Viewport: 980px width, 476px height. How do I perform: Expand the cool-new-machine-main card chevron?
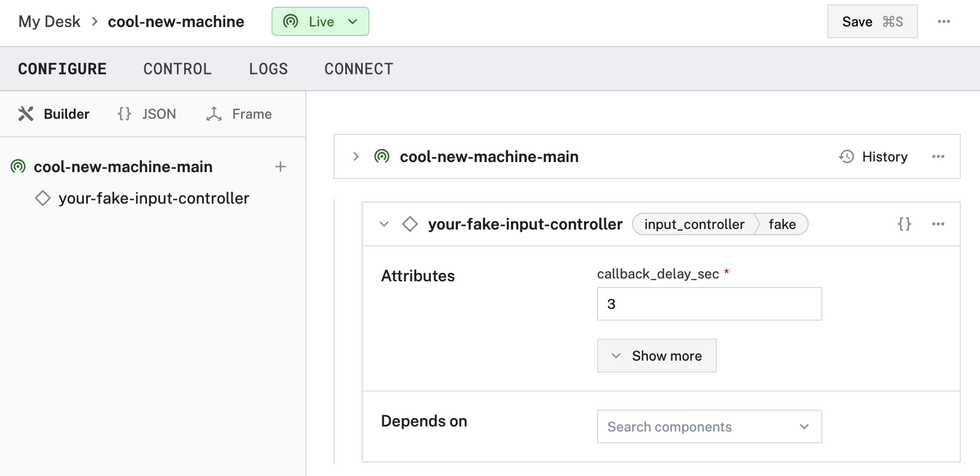coord(356,156)
